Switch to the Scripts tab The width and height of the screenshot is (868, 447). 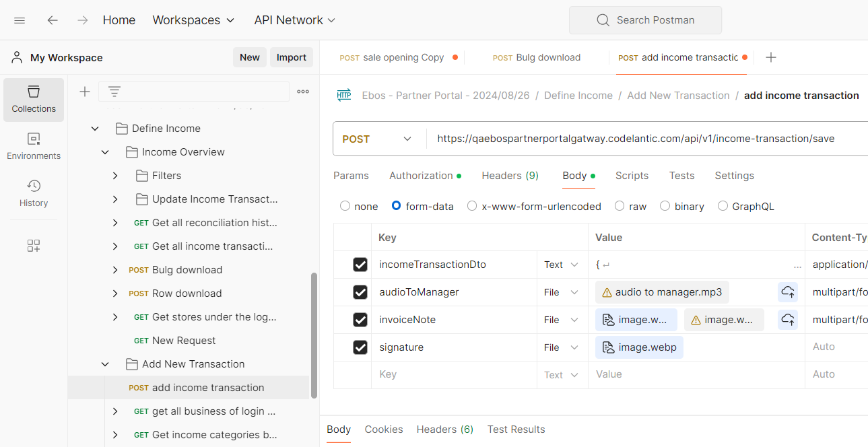point(632,176)
